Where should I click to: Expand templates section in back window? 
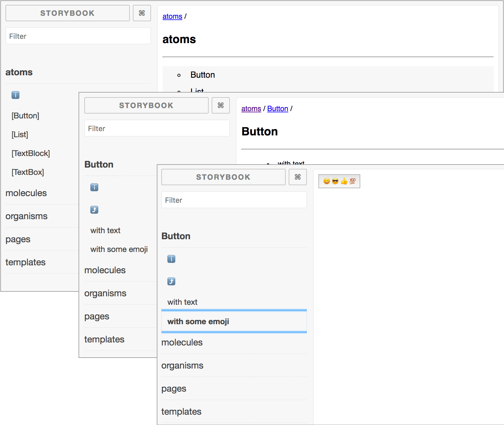[25, 262]
